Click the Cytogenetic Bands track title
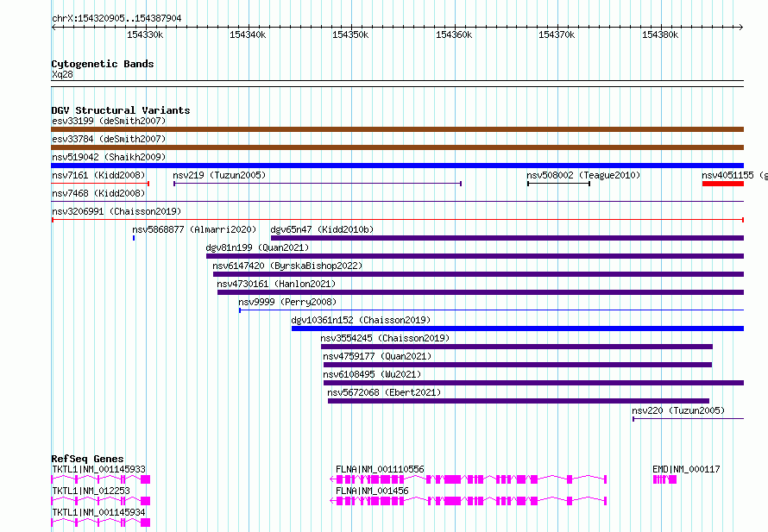Screen dimensions: 768x532 (103, 64)
